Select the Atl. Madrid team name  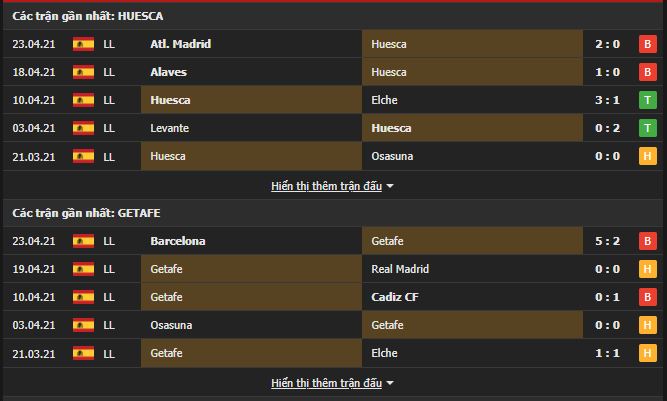(181, 44)
